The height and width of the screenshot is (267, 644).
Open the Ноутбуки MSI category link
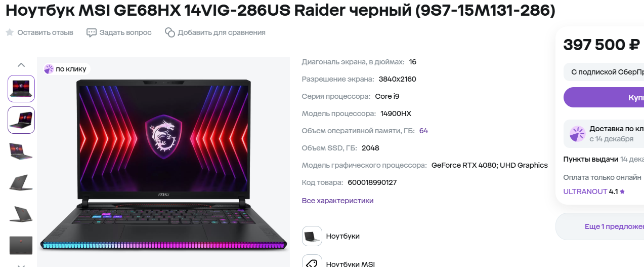point(350,264)
